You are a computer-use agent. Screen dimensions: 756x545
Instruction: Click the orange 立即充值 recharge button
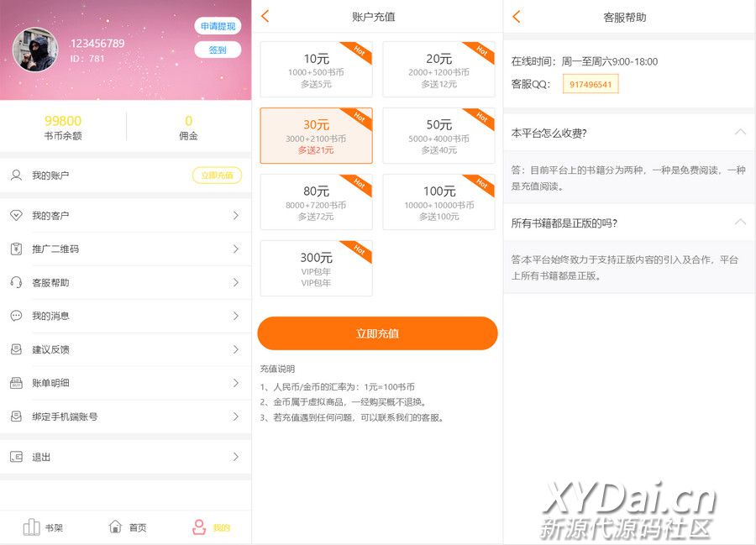(377, 333)
